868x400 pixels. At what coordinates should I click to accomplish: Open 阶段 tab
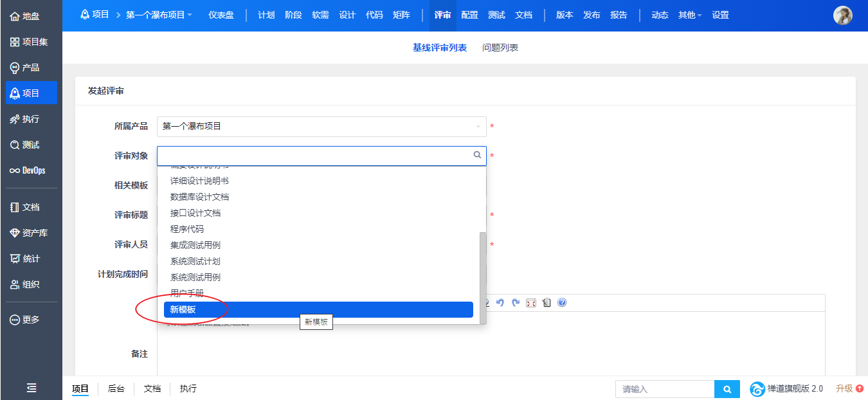pyautogui.click(x=293, y=15)
